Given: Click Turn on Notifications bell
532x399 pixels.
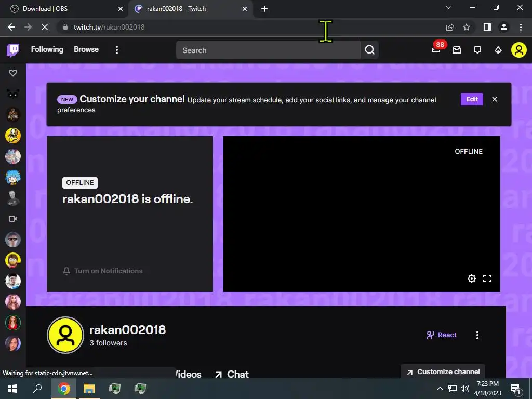Looking at the screenshot, I should 102,271.
